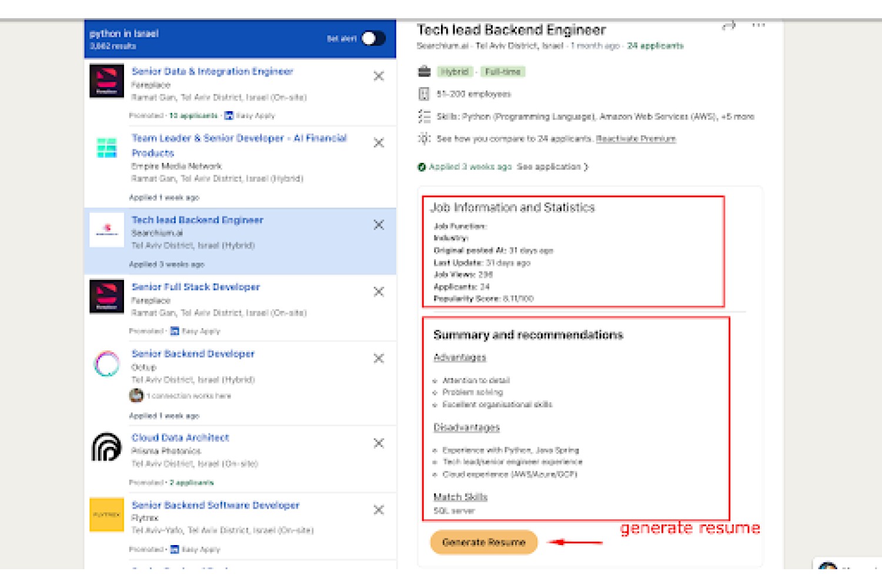Dismiss Senior Backend Developer job
Screen dimensions: 882x588
379,358
